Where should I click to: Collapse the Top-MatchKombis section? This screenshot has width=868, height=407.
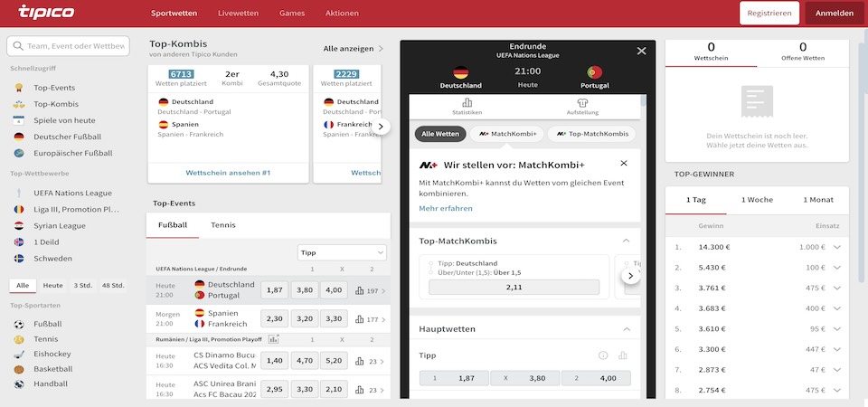click(x=626, y=241)
